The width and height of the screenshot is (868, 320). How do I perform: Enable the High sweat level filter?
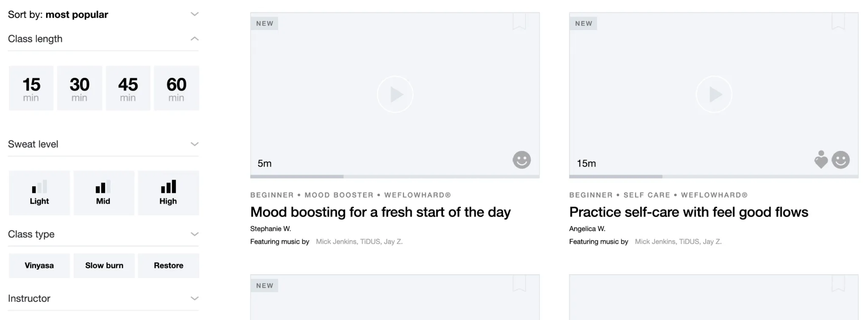coord(168,193)
